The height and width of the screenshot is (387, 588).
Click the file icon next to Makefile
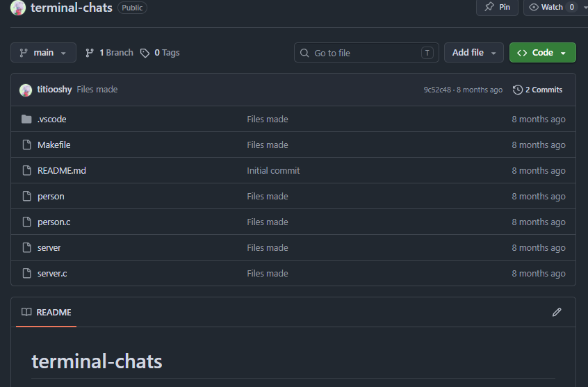pyautogui.click(x=26, y=145)
